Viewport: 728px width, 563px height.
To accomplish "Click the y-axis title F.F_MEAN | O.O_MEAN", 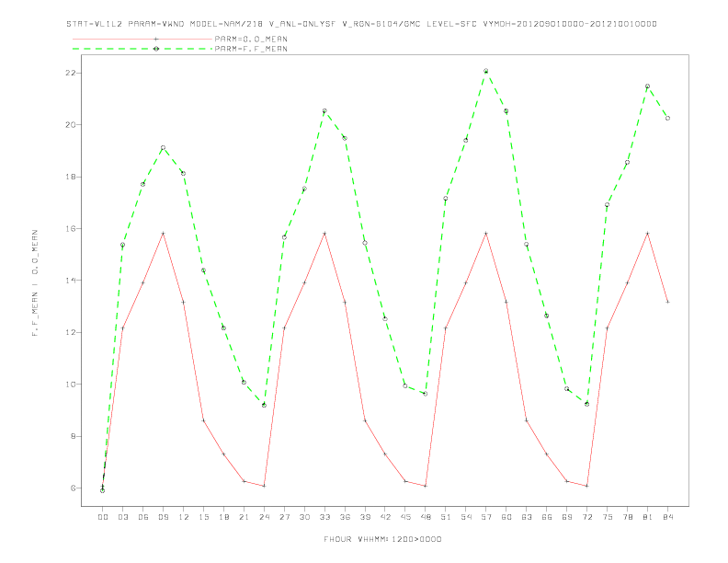I will tap(35, 283).
